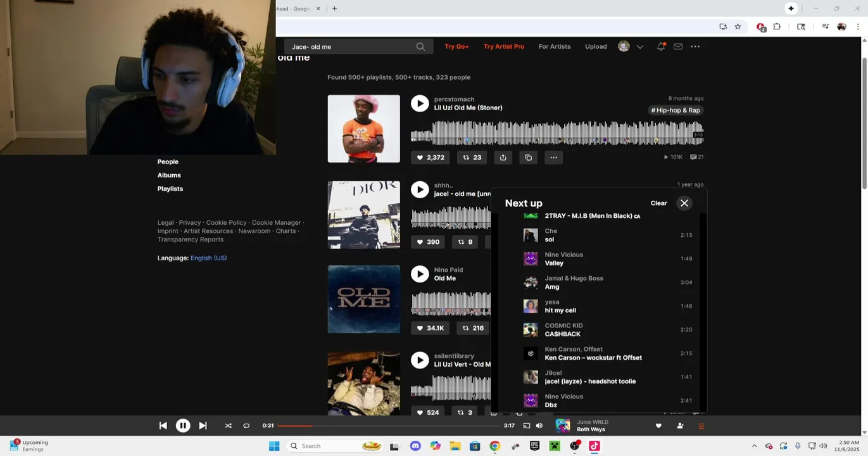Open Try Go+ in header
868x456 pixels.
point(456,46)
